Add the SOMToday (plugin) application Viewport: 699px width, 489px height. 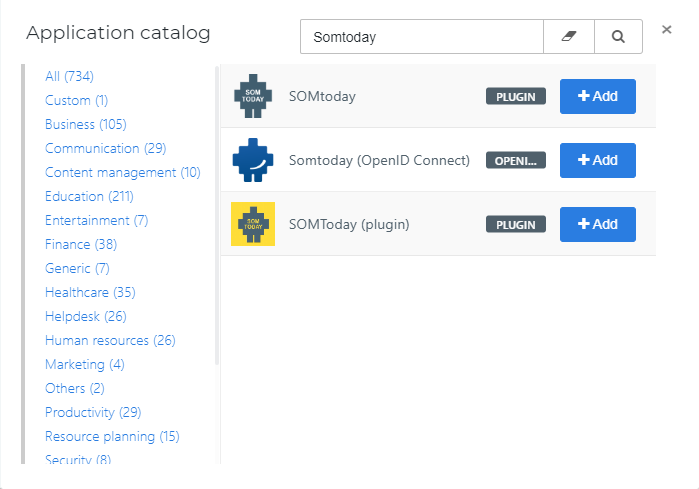[x=598, y=224]
